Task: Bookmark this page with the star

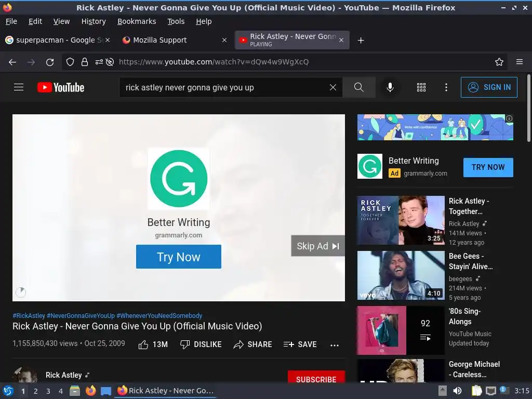Action: pos(499,62)
